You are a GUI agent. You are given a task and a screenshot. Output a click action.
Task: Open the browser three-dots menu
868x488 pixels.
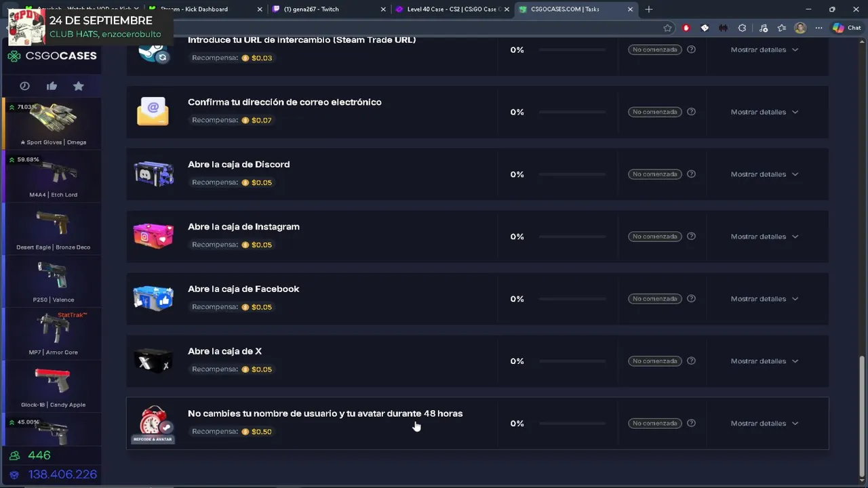(819, 28)
